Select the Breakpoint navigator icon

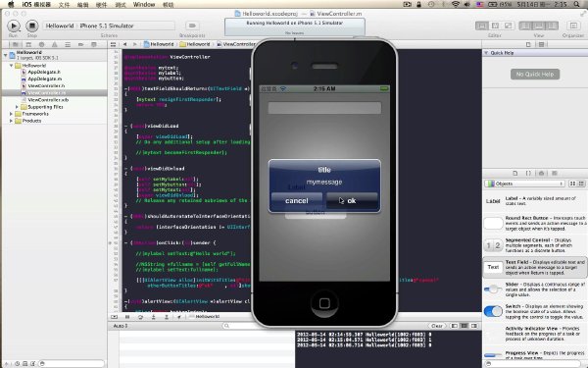[x=80, y=44]
